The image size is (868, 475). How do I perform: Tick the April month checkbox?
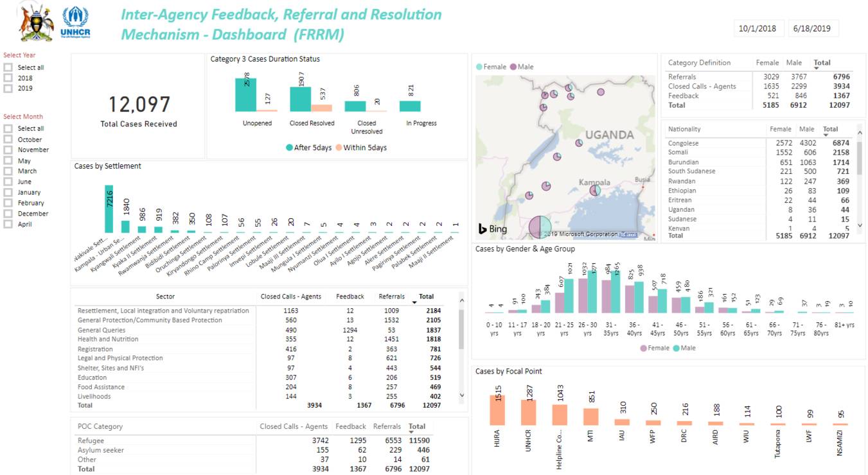point(8,224)
